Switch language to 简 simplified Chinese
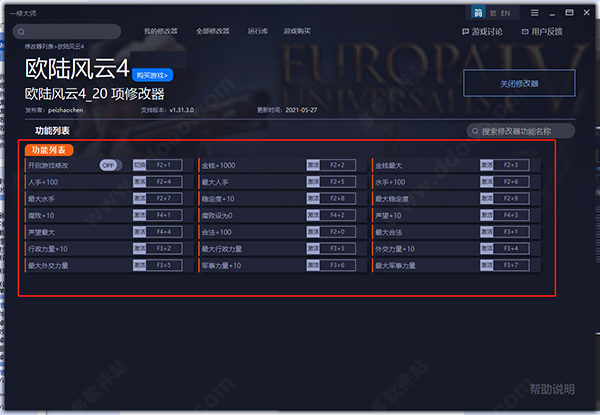 (478, 13)
